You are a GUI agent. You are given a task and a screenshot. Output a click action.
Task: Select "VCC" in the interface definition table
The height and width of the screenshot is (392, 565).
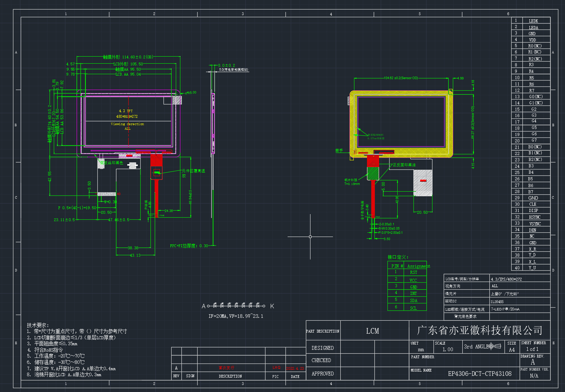(413, 280)
